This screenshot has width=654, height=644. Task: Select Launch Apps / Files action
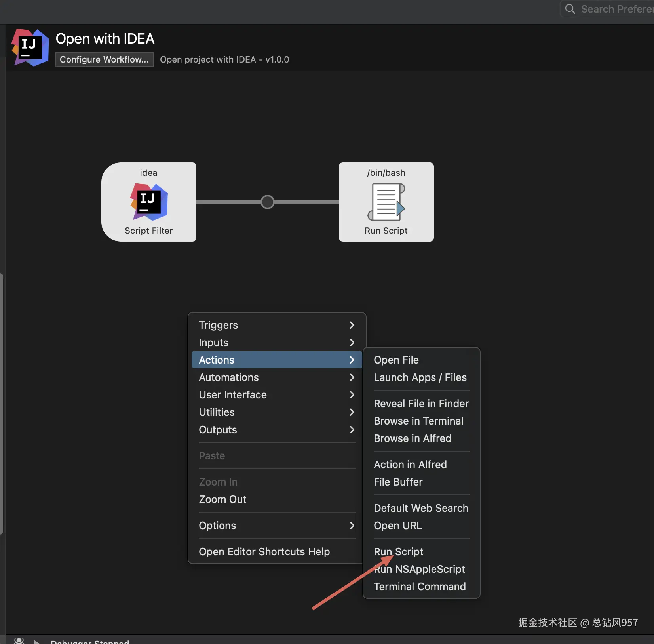(421, 377)
